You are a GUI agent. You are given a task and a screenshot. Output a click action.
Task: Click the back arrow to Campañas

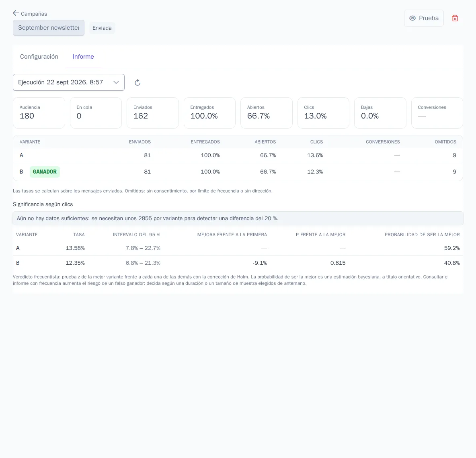(16, 13)
